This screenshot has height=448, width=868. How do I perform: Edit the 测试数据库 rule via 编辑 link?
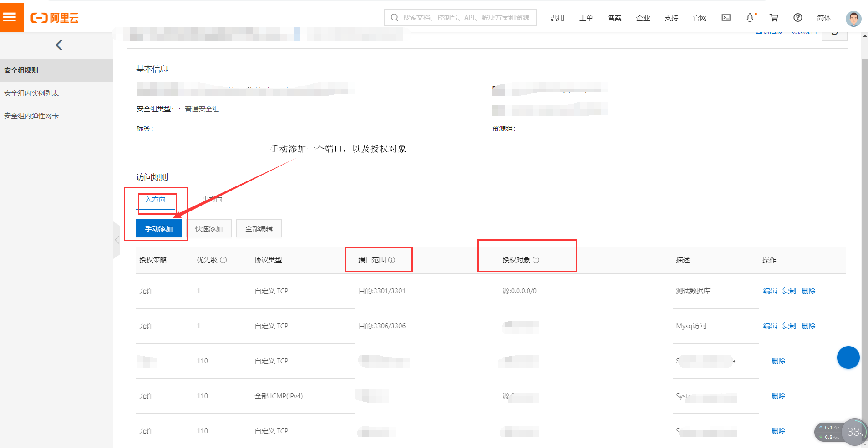(770, 291)
